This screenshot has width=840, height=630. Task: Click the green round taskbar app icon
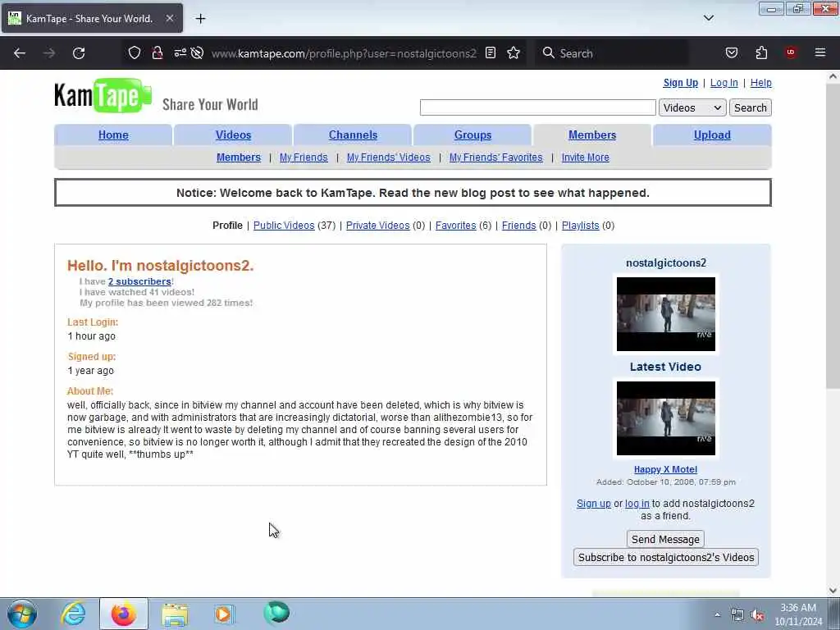[276, 612]
